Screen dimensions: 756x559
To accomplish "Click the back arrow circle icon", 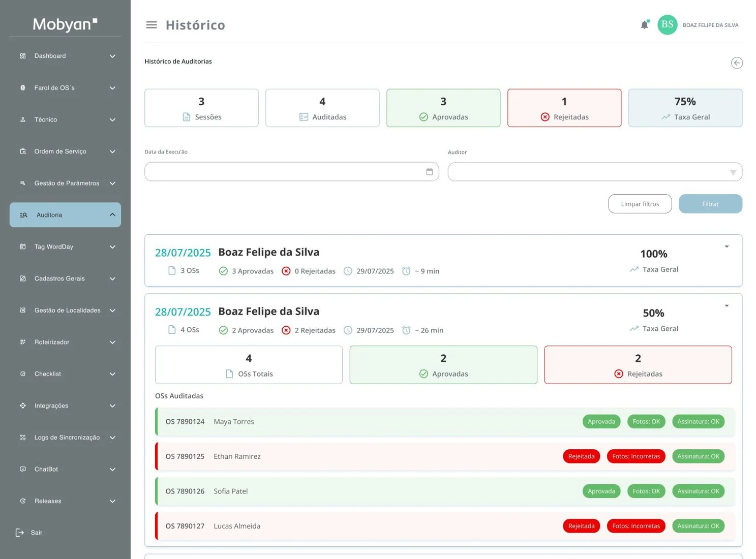I will tap(737, 63).
